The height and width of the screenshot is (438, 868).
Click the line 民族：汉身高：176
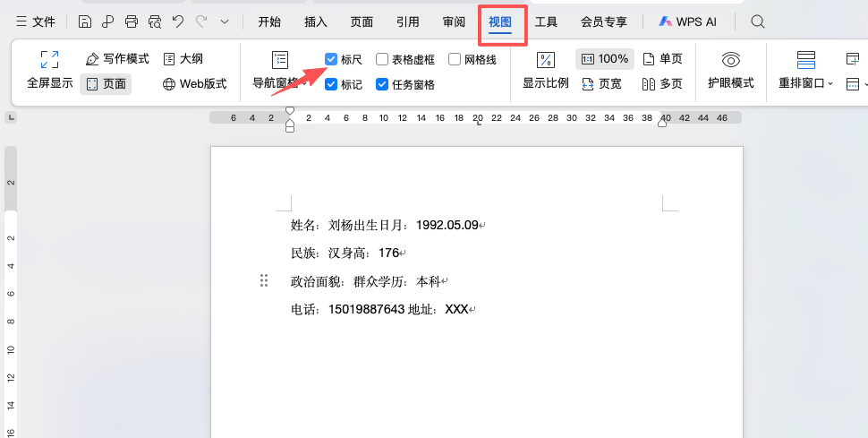[349, 253]
